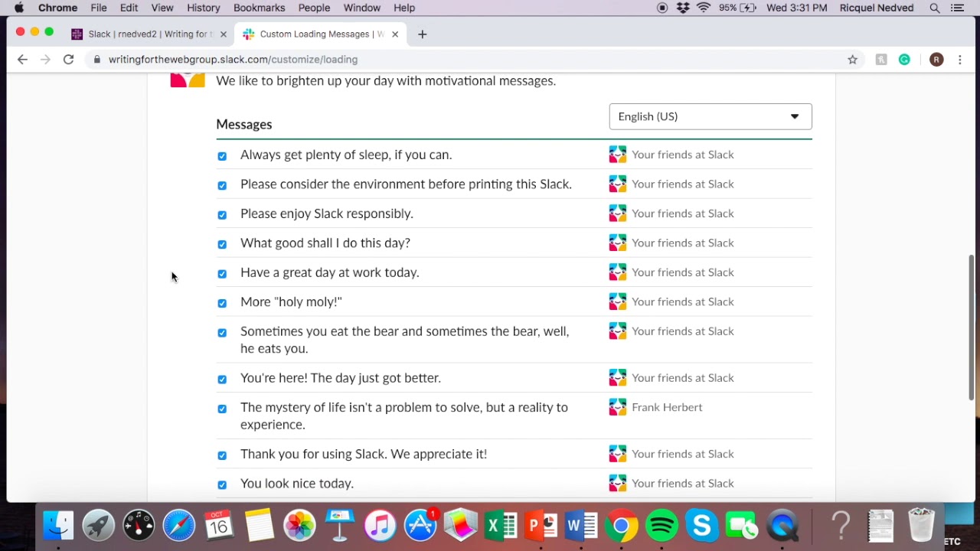
Task: Open Chrome profile avatar R
Action: (936, 60)
